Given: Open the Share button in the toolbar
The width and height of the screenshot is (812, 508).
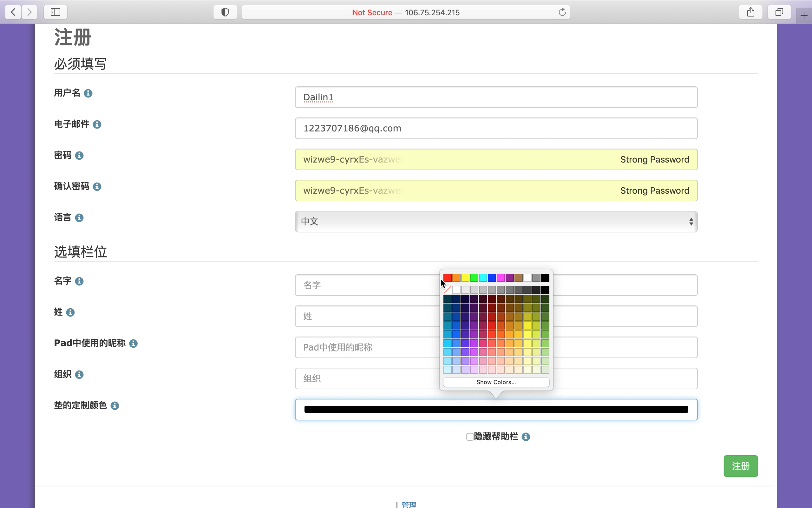Looking at the screenshot, I should coord(750,12).
